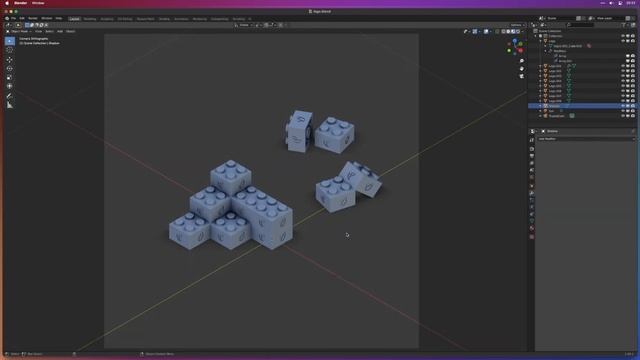640x360 pixels.
Task: Click the red X axis on navigation gizmo
Action: (x=520, y=50)
